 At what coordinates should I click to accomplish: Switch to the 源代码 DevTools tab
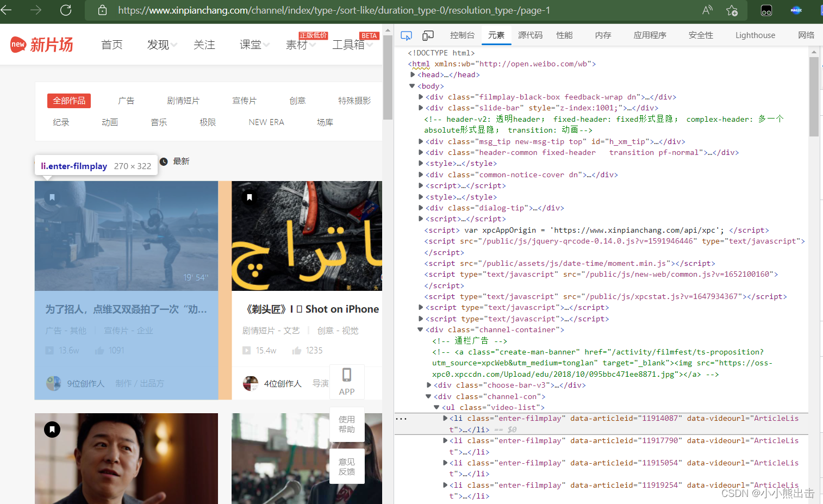[x=530, y=35]
